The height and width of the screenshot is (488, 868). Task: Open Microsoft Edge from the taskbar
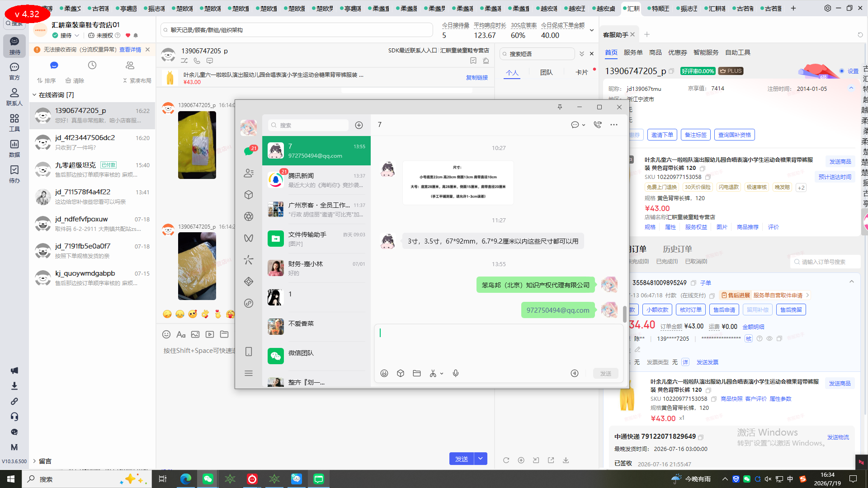[185, 479]
